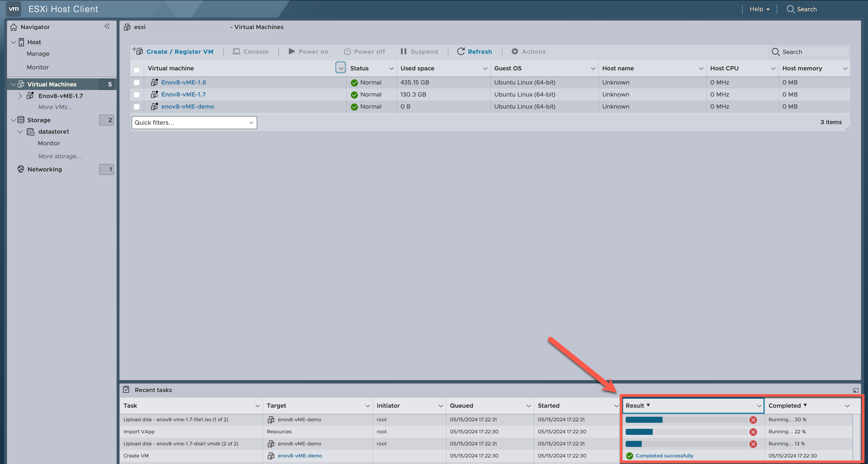This screenshot has width=868, height=464.
Task: Open the Quick filters dropdown
Action: coord(194,122)
